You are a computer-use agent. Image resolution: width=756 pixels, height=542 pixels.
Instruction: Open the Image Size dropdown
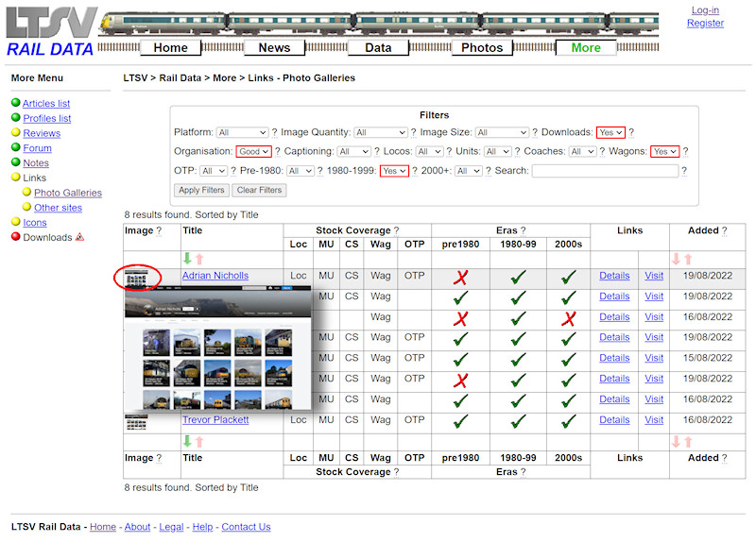coord(502,133)
